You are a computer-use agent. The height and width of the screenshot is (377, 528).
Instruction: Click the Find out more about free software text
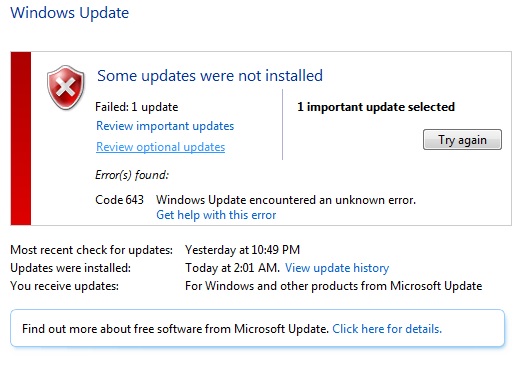coord(175,329)
